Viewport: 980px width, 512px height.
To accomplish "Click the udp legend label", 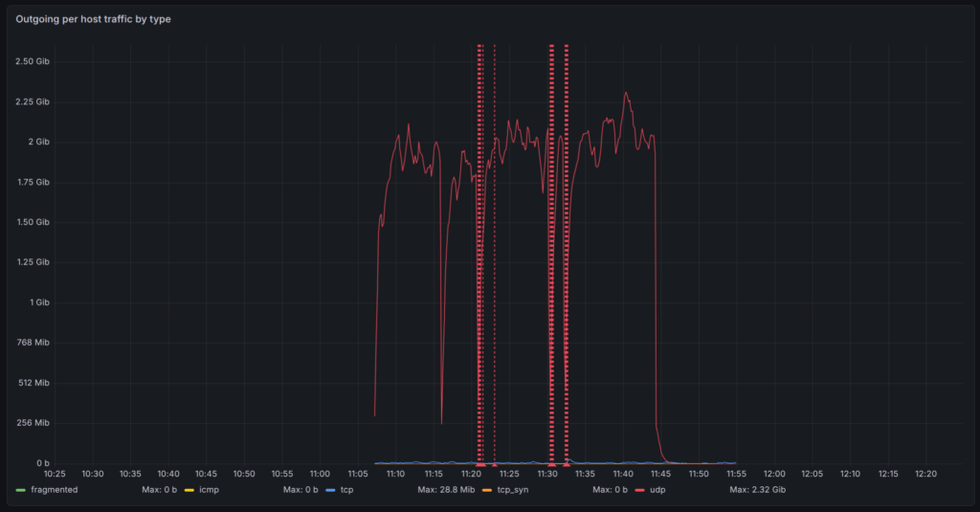I will click(x=657, y=490).
